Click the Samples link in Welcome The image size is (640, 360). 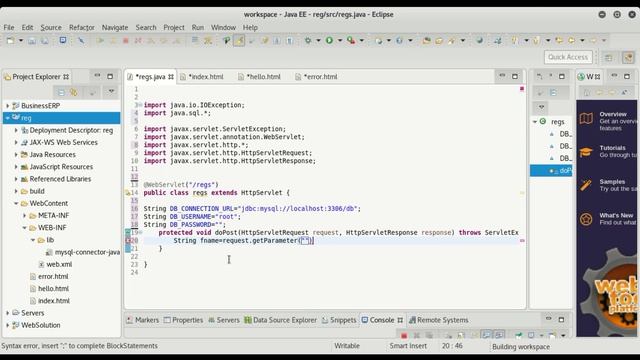(612, 182)
